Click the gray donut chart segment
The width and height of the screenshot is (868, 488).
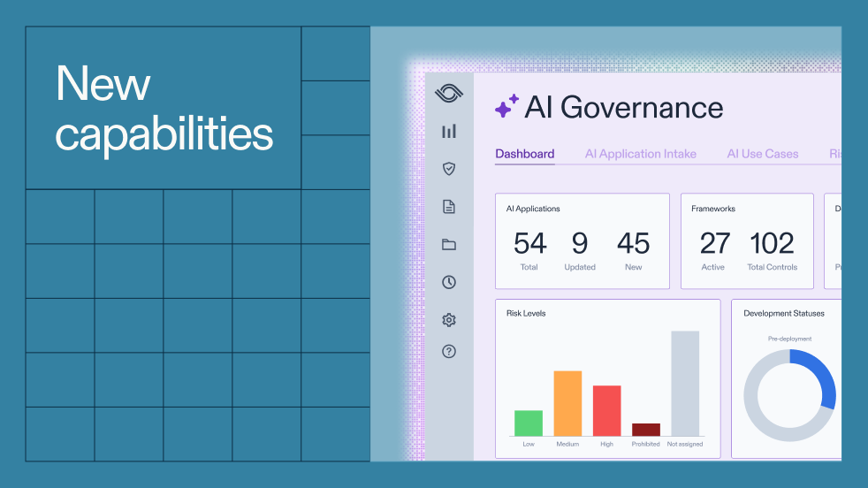[x=759, y=413]
